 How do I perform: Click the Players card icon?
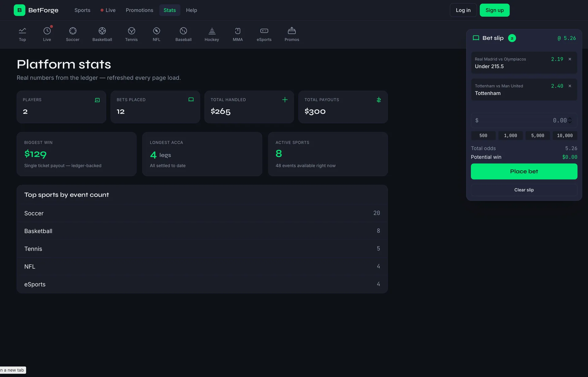[97, 100]
